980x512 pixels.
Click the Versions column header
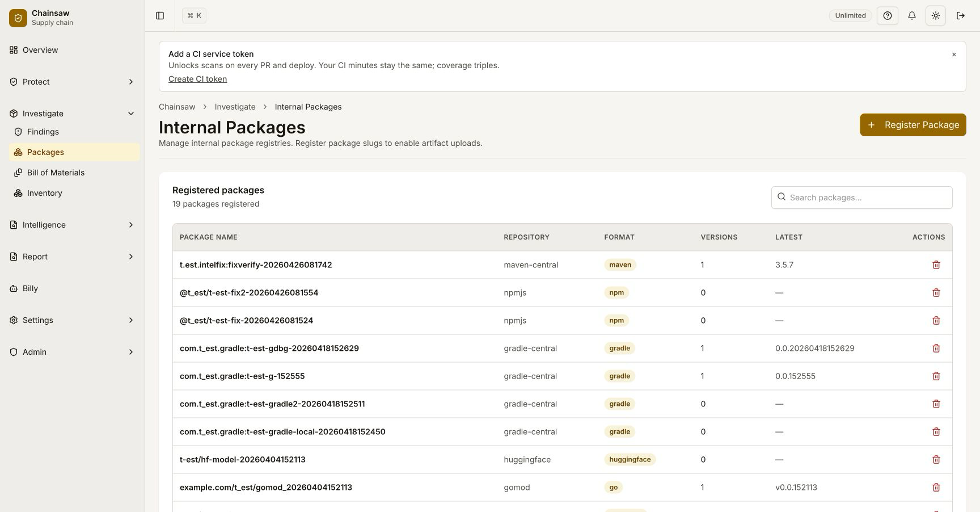(x=719, y=237)
